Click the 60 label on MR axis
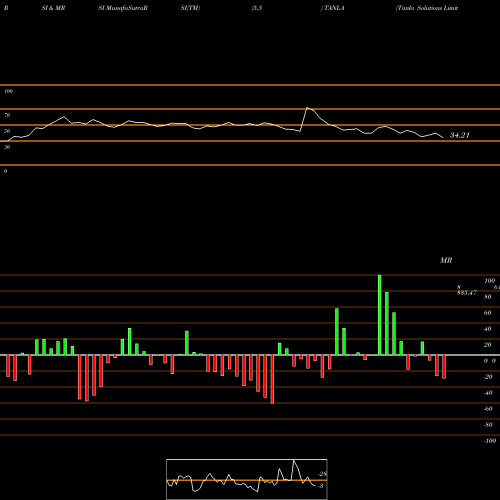This screenshot has width=500, height=500. pyautogui.click(x=487, y=313)
